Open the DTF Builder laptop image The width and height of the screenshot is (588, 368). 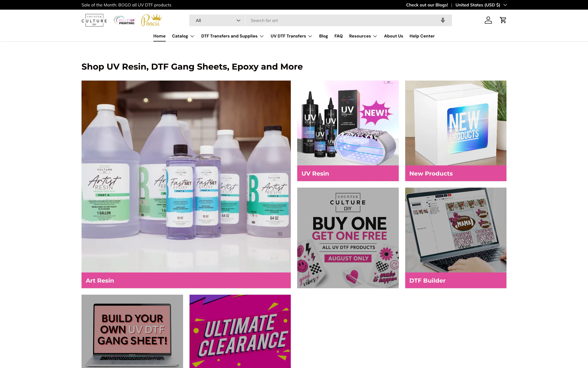pos(456,230)
